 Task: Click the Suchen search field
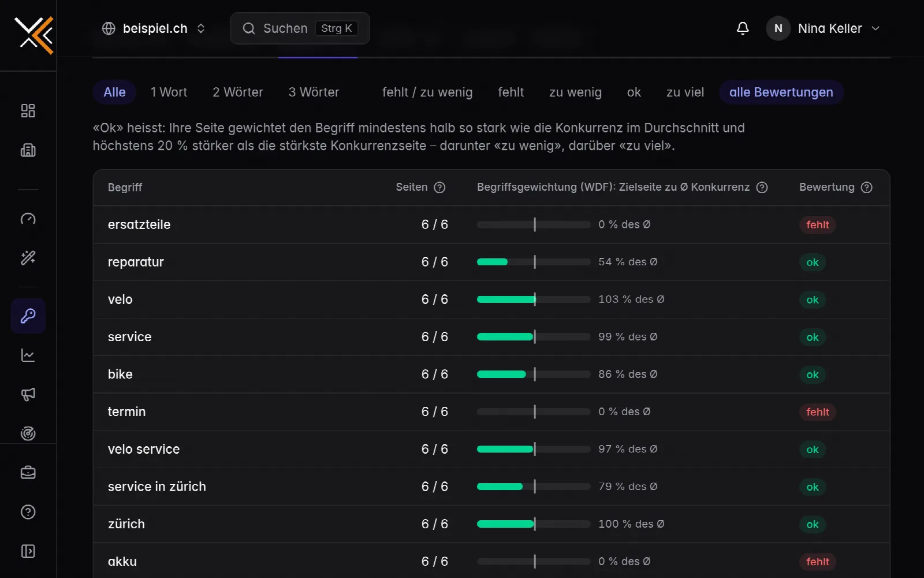pos(300,28)
